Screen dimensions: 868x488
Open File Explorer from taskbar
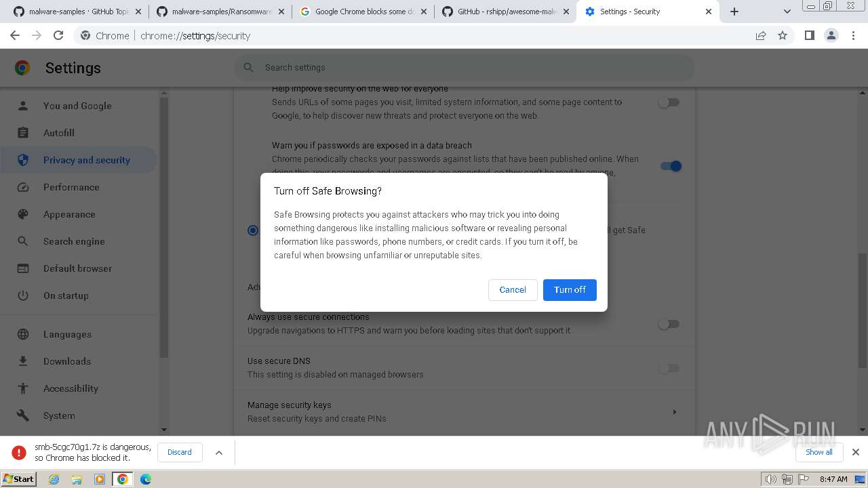click(77, 479)
